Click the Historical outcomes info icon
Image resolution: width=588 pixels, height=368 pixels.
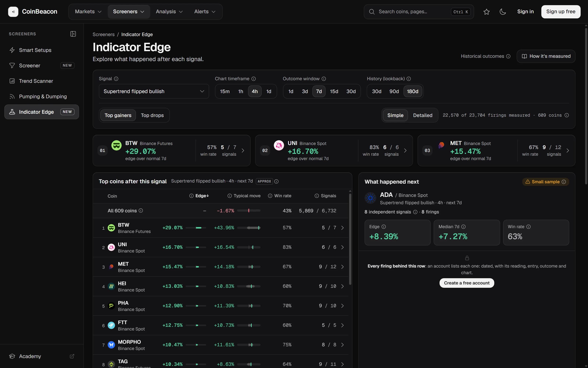[508, 56]
